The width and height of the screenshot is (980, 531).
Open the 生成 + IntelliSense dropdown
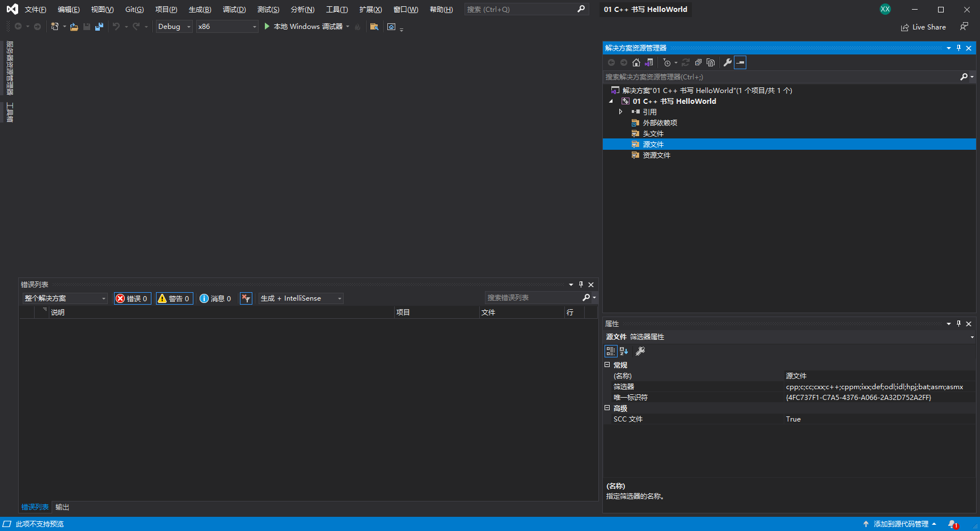coord(301,298)
